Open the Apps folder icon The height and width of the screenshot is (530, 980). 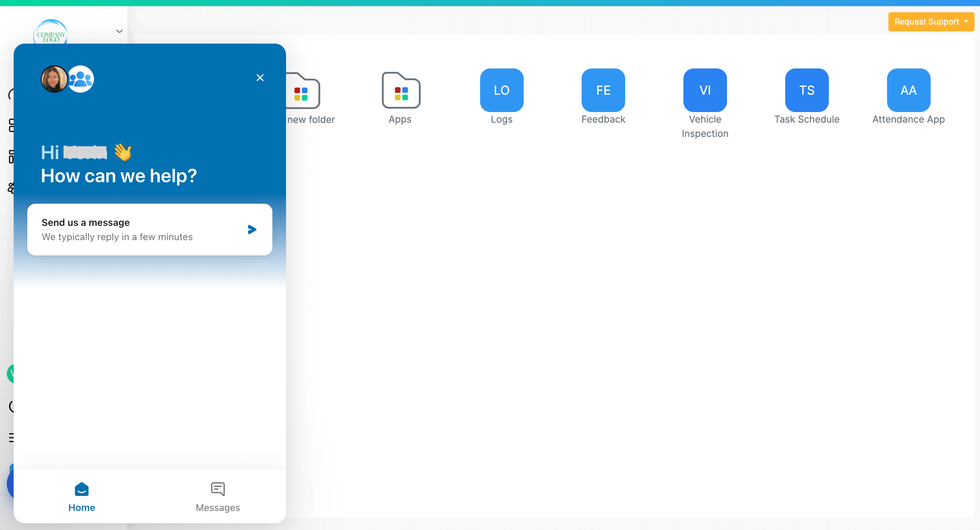coord(400,90)
